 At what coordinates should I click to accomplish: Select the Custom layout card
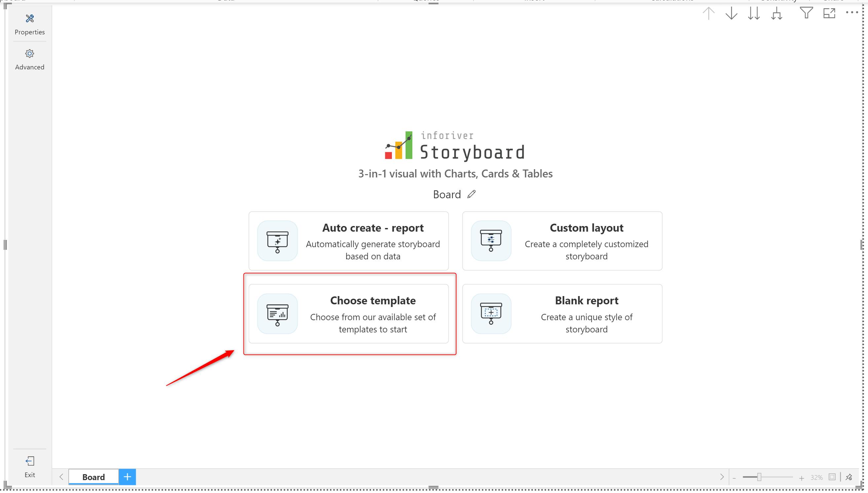[x=562, y=241]
